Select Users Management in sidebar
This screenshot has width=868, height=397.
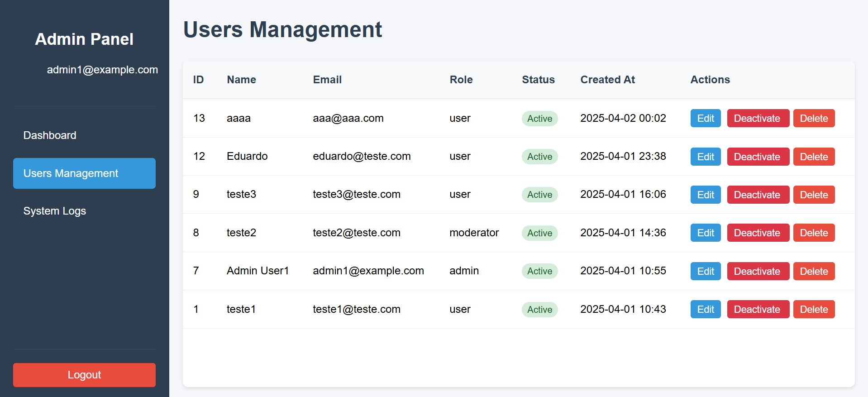84,173
